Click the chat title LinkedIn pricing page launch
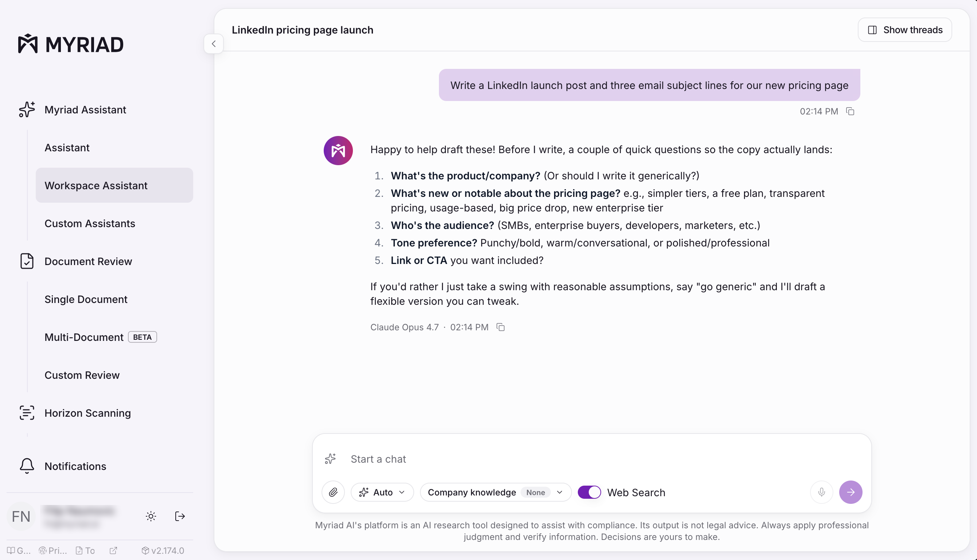977x560 pixels. [x=303, y=30]
